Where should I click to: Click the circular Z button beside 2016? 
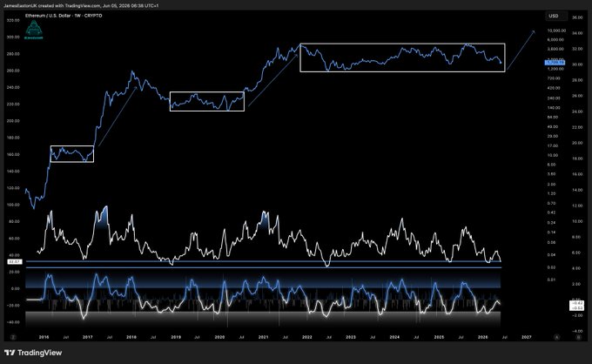click(13, 337)
